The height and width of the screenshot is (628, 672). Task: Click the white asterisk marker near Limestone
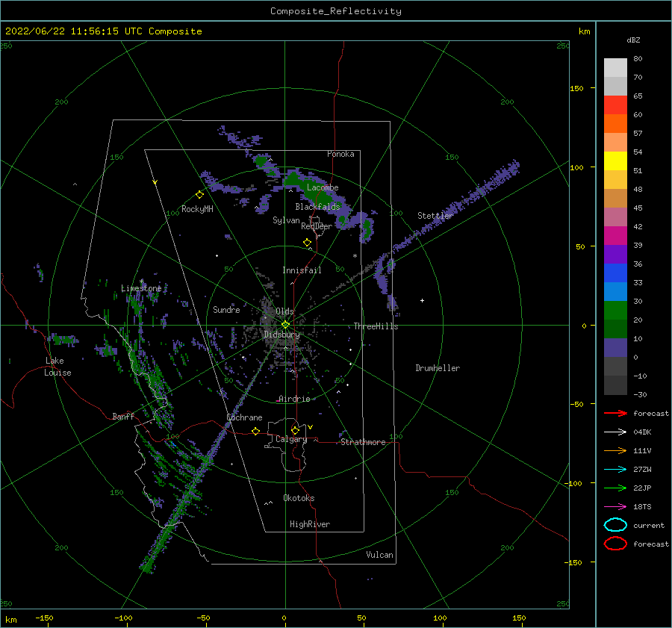coord(141,282)
